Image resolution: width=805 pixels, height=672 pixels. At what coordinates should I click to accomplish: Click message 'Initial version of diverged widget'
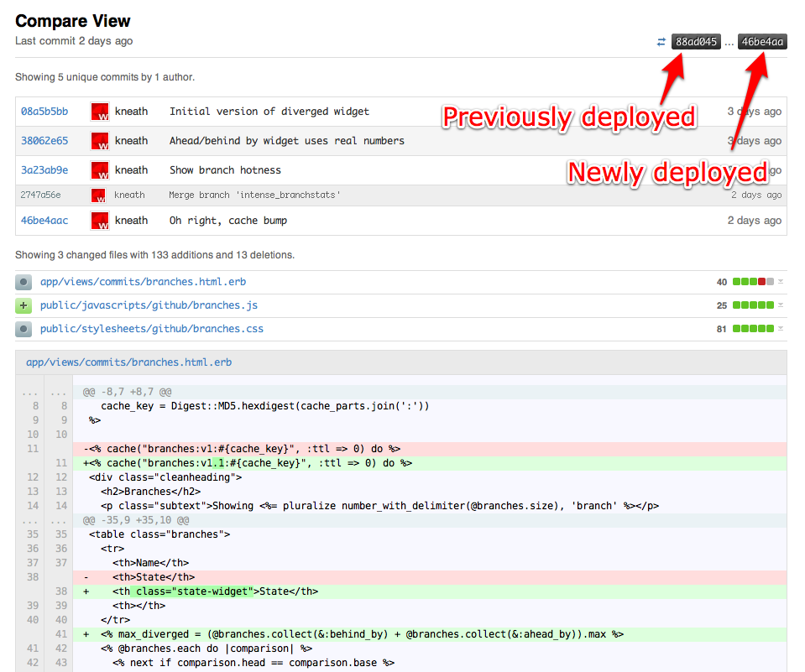(x=269, y=112)
